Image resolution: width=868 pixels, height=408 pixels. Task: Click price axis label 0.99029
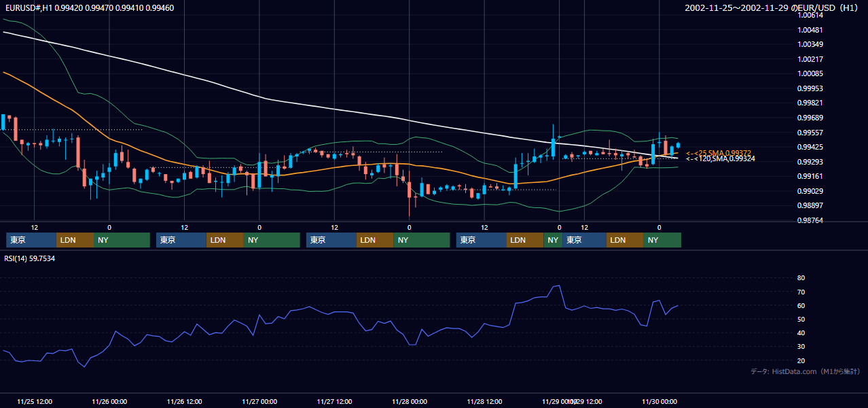(x=810, y=191)
